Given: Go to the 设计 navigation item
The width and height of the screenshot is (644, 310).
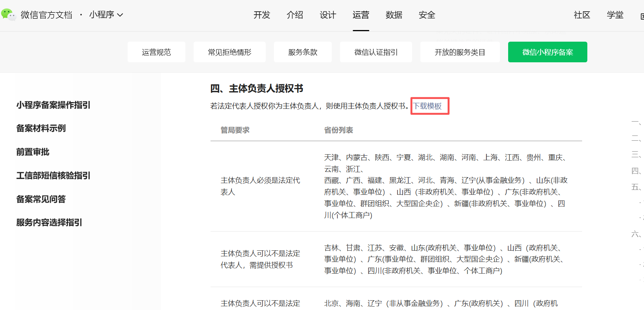Looking at the screenshot, I should 328,15.
